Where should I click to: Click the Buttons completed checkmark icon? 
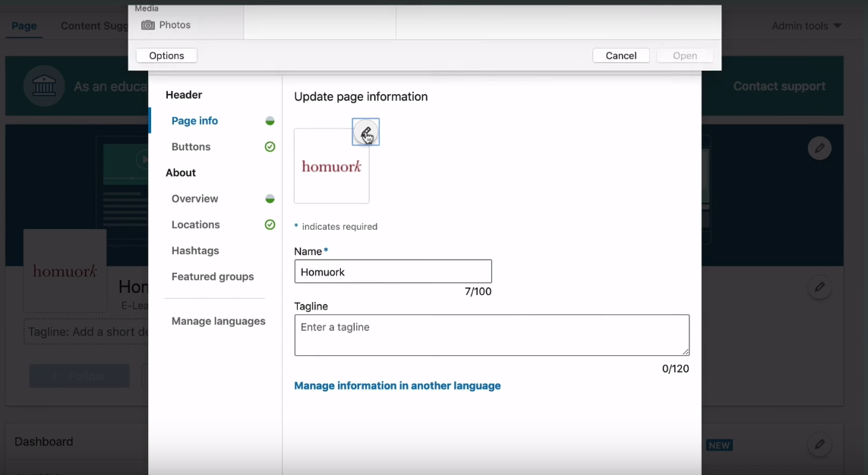[x=270, y=146]
